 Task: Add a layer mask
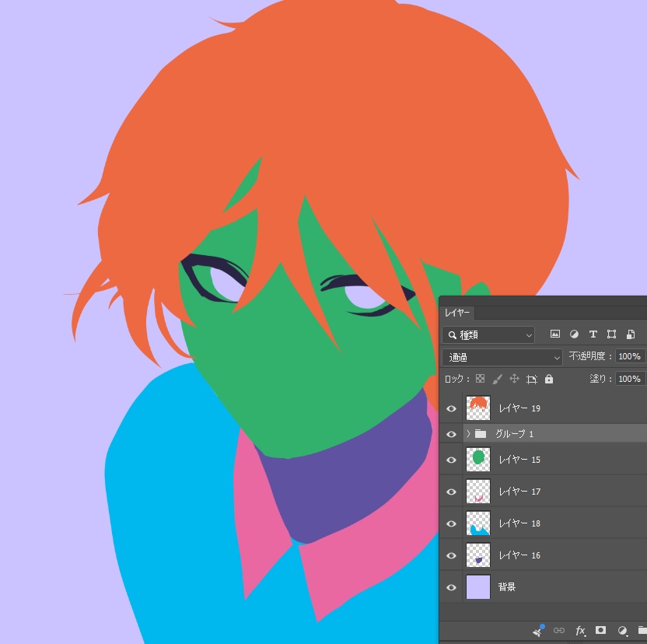(601, 630)
